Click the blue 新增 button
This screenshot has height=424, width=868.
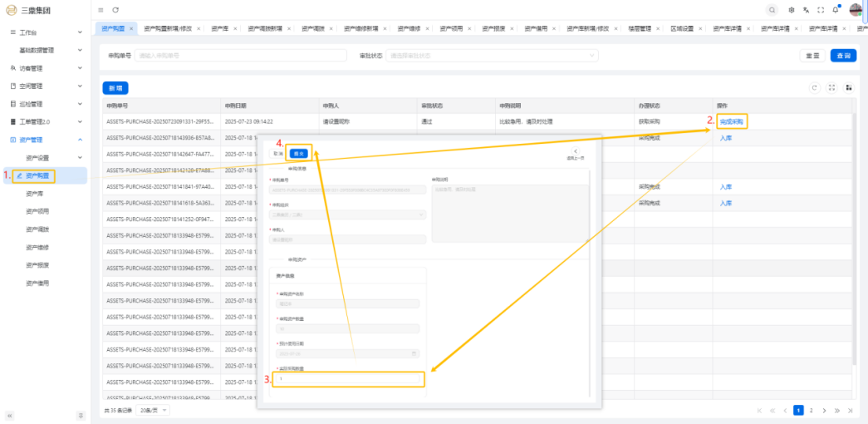coord(115,87)
